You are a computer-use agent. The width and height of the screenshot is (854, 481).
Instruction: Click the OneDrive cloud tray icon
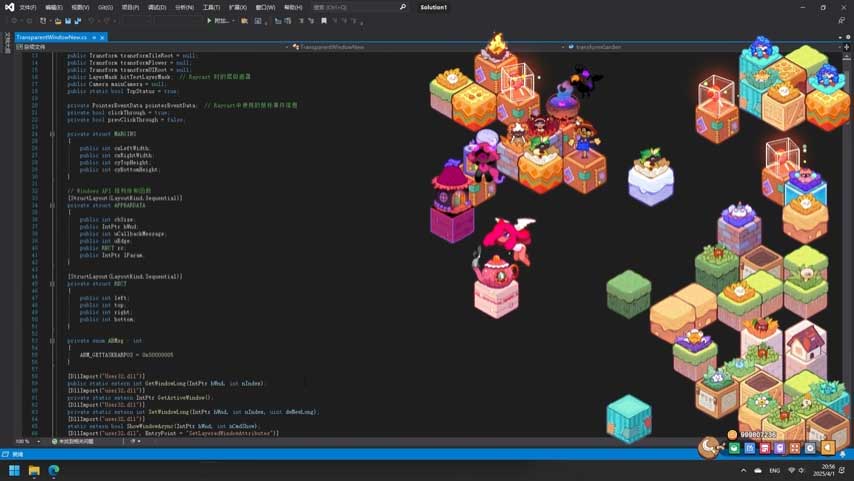[758, 470]
